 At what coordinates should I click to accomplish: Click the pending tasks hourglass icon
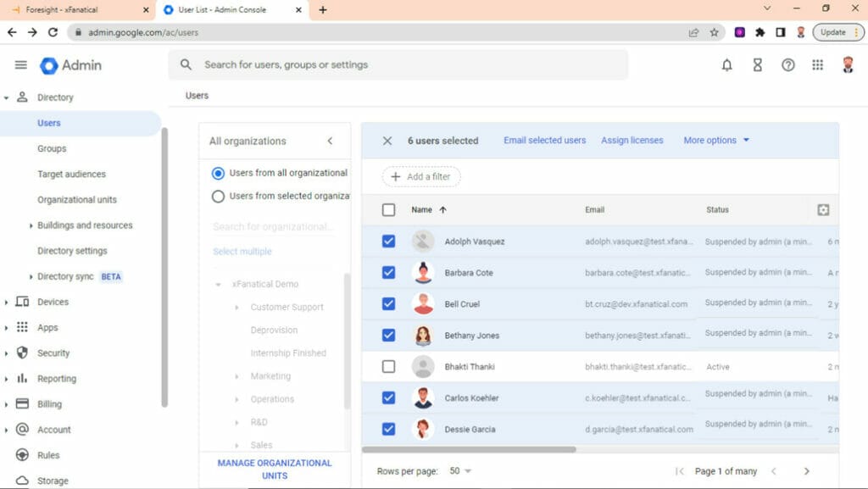click(757, 64)
